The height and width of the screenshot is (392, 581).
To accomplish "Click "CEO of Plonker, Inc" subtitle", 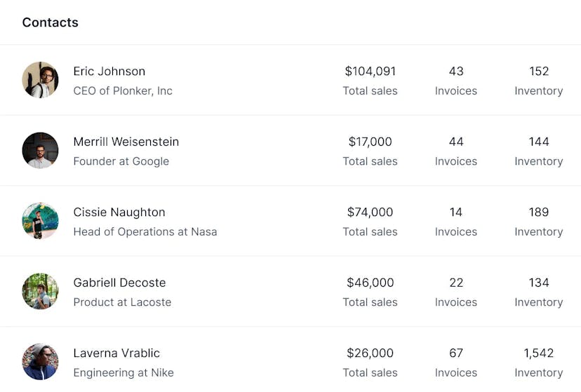I will point(123,91).
